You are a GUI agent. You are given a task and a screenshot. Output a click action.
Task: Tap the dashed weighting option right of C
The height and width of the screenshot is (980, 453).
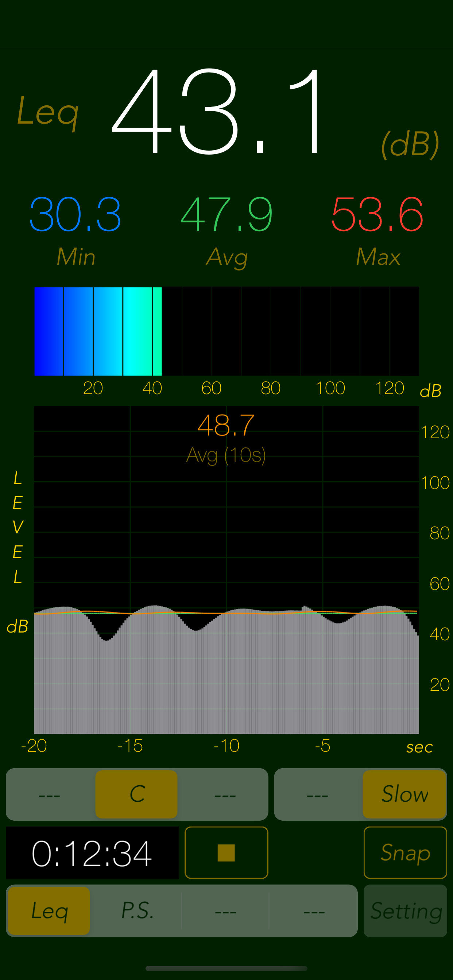tap(225, 794)
